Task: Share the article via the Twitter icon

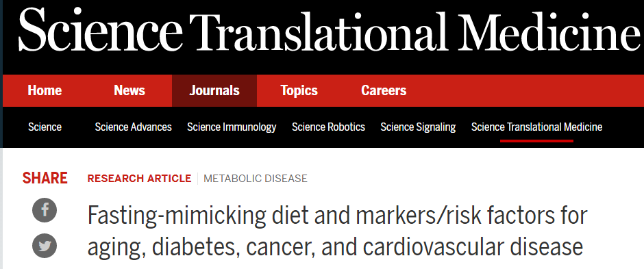Action: pos(45,246)
